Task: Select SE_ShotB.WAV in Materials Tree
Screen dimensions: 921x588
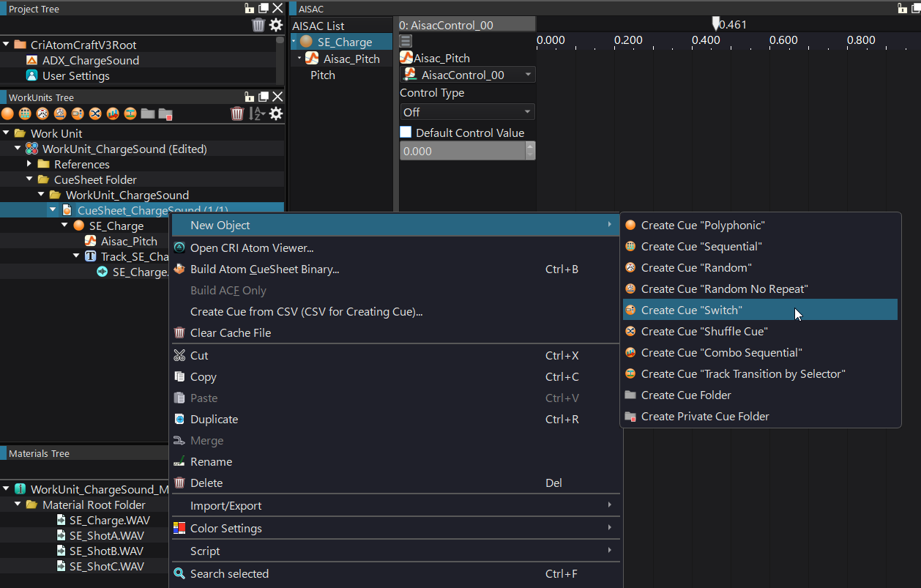Action: click(106, 551)
